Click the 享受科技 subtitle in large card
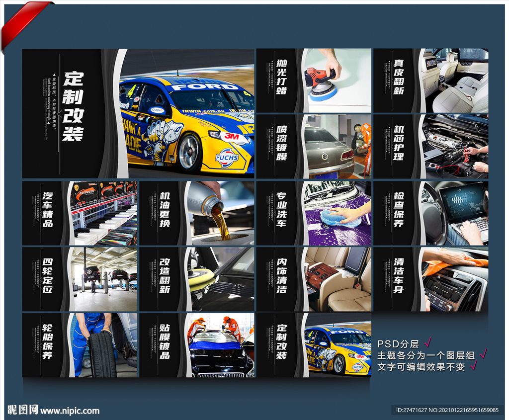 [54, 102]
